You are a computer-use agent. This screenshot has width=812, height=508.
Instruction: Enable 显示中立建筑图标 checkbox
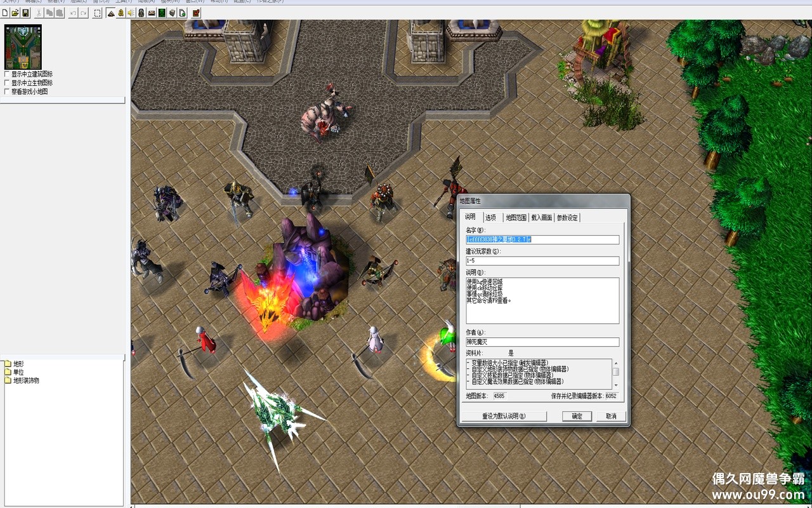point(8,74)
